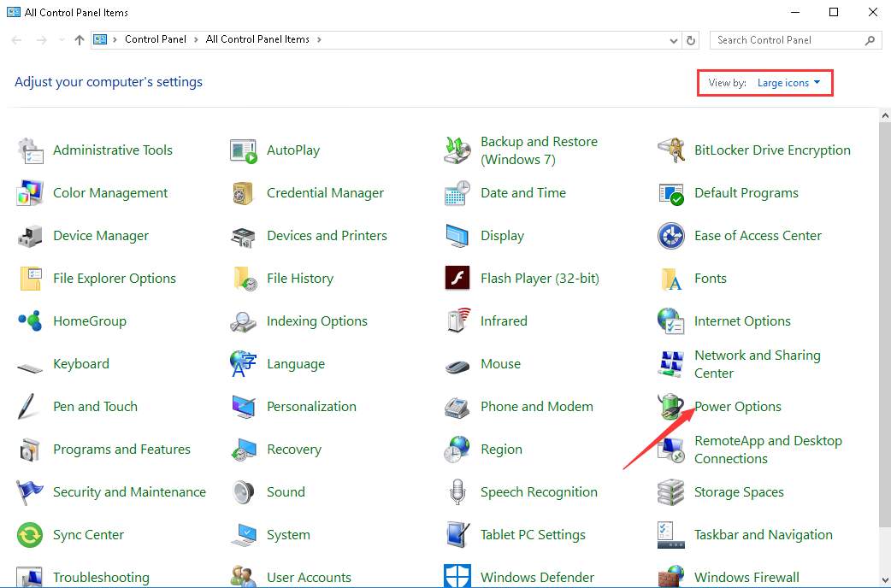Click the Ease of Access Center icon
This screenshot has height=588, width=891.
[671, 236]
